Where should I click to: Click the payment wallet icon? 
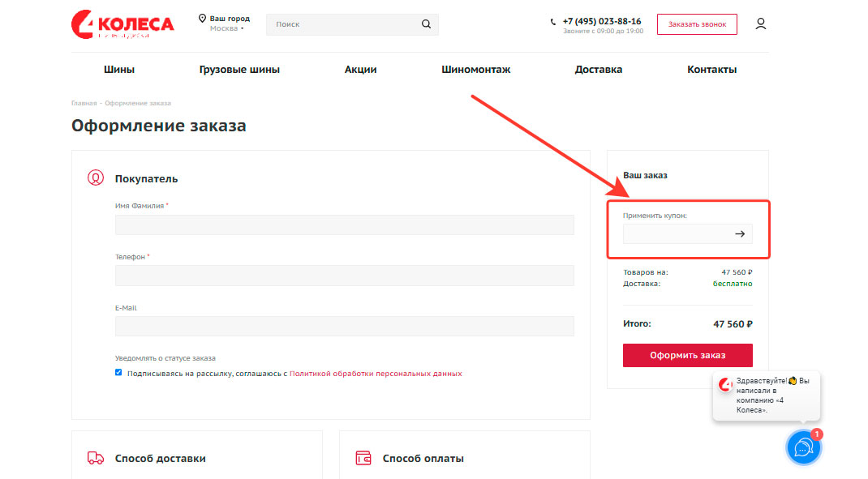363,458
